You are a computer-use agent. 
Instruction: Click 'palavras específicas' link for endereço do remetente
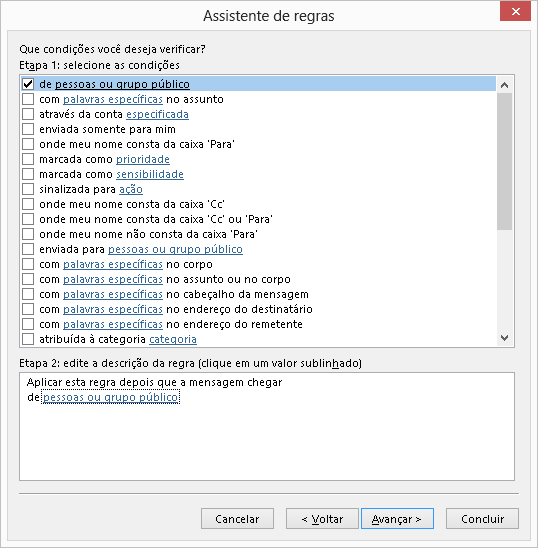pyautogui.click(x=113, y=324)
